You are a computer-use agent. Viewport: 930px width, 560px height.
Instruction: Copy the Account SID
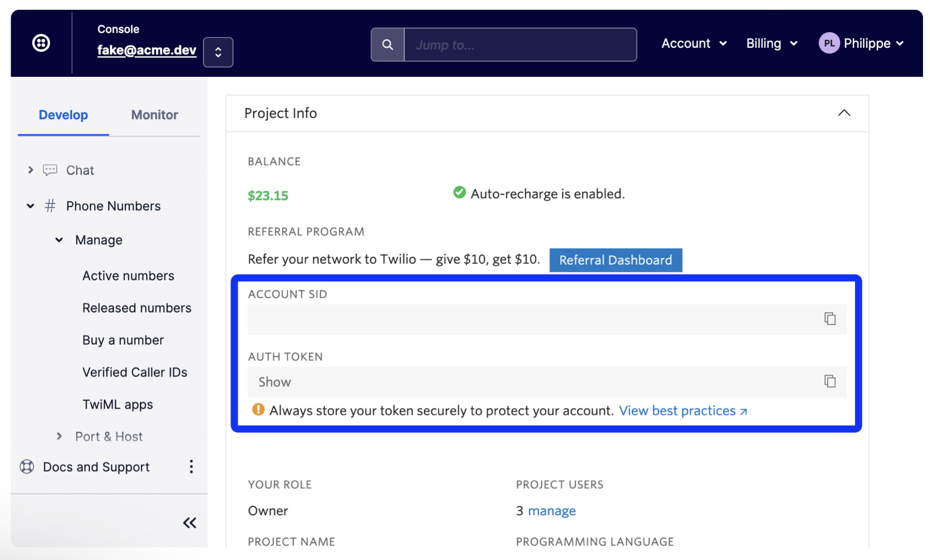pyautogui.click(x=830, y=319)
